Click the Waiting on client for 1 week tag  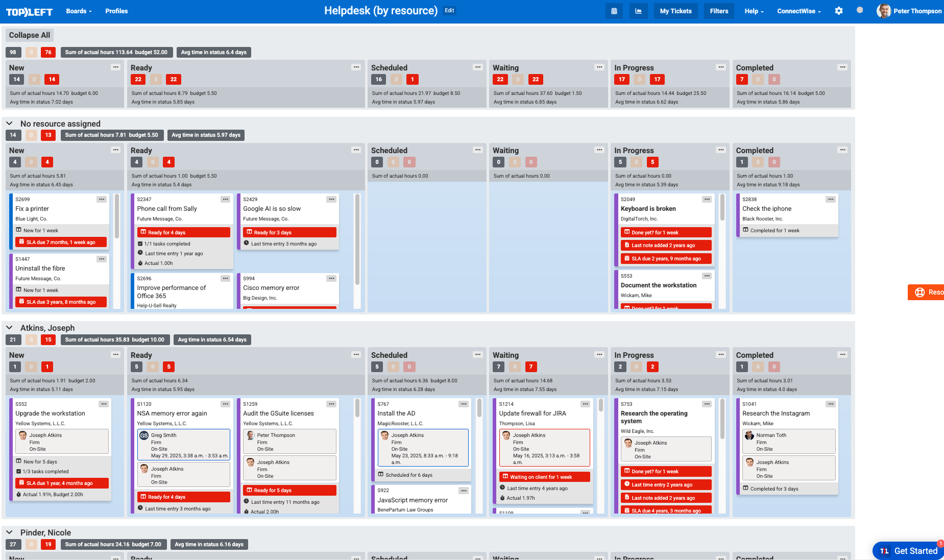(x=545, y=477)
